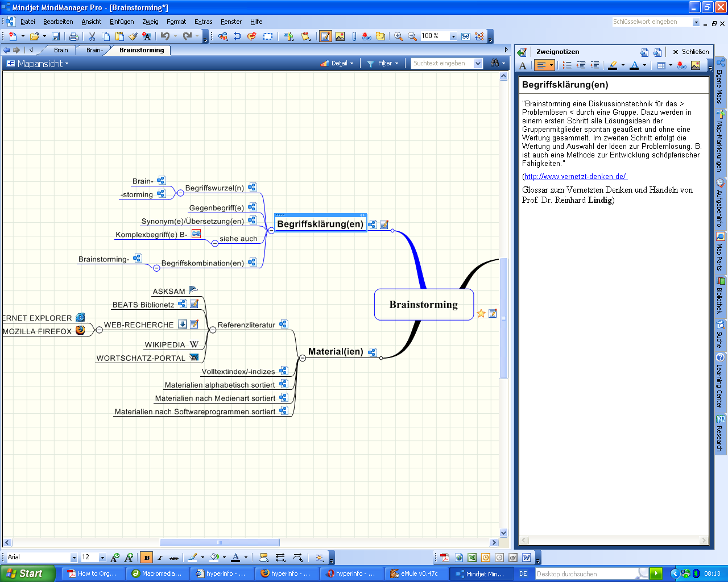
Task: Switch to the Brain- document tab
Action: tap(94, 50)
